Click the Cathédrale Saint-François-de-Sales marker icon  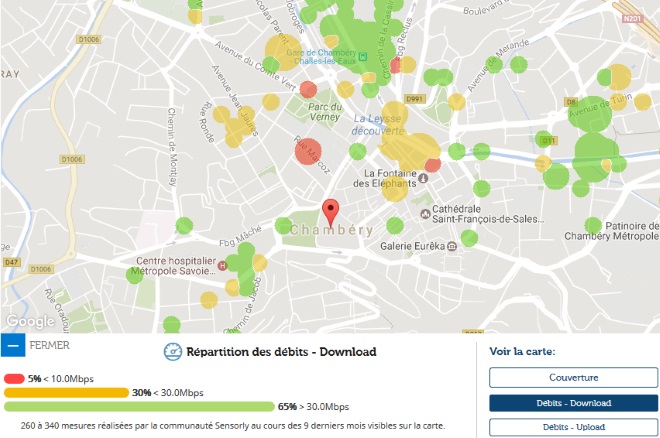427,214
